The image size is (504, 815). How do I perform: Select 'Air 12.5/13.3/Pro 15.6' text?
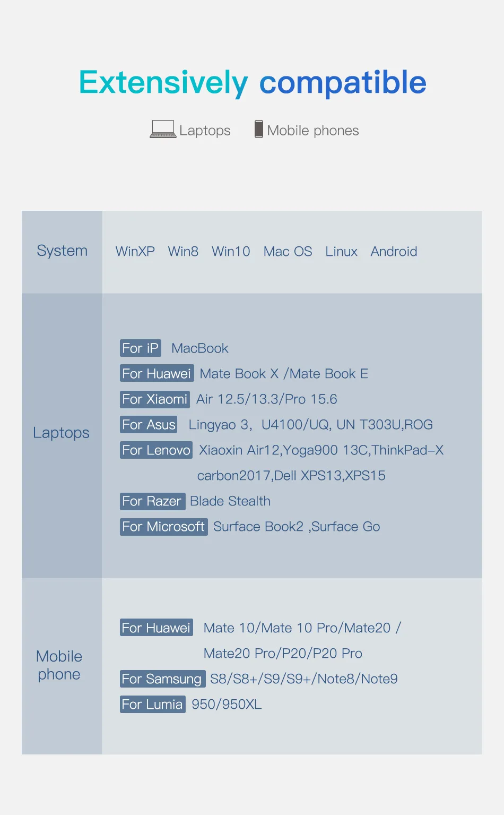pos(267,399)
